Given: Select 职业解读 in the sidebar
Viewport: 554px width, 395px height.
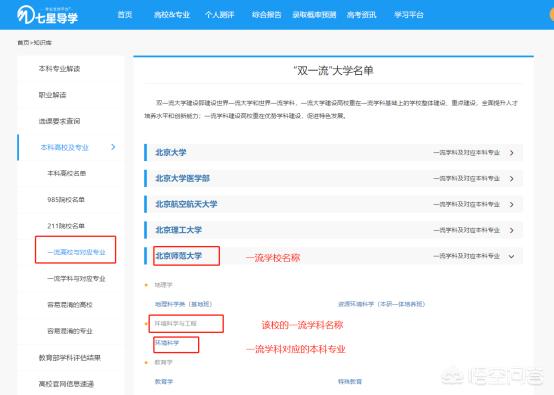Looking at the screenshot, I should click(x=52, y=95).
